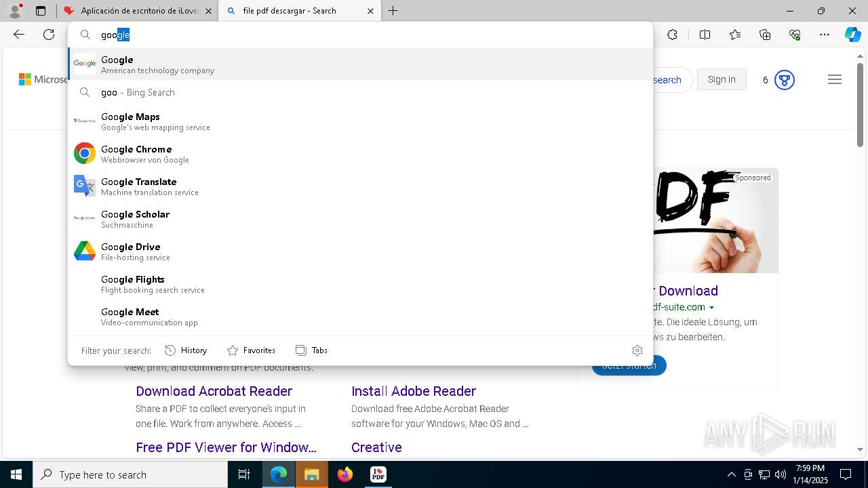Open the Download Acrobat Reader link

[214, 391]
